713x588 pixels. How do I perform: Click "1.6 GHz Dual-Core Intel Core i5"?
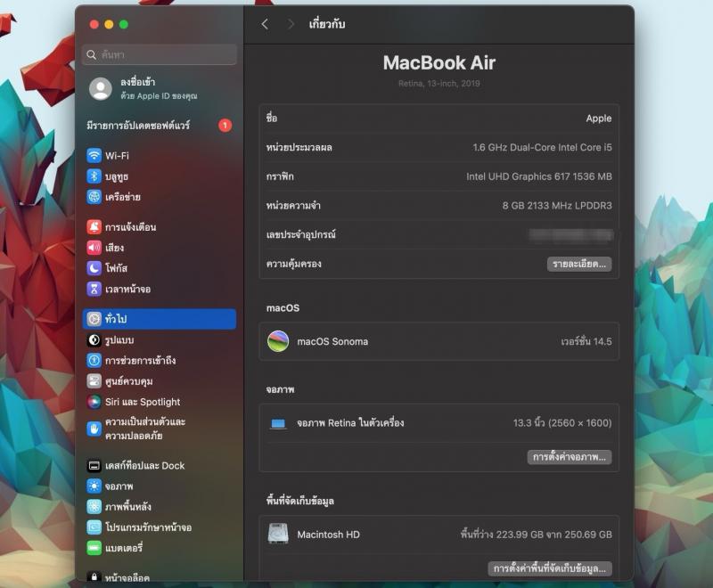(x=542, y=147)
